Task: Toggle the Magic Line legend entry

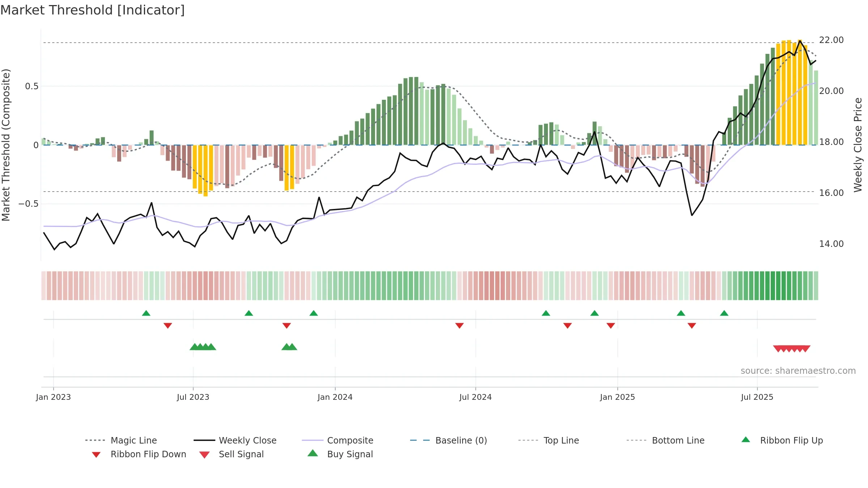Action: coord(121,440)
